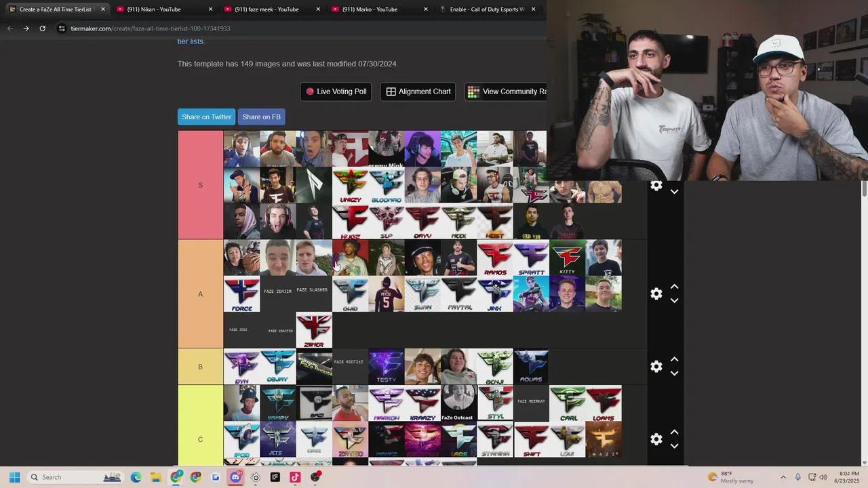
Task: Move A tier row down
Action: tap(674, 301)
